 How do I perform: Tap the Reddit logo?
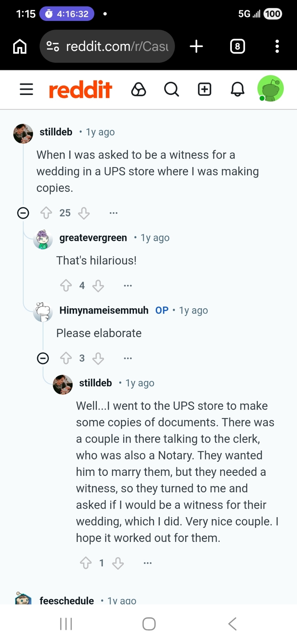[80, 89]
